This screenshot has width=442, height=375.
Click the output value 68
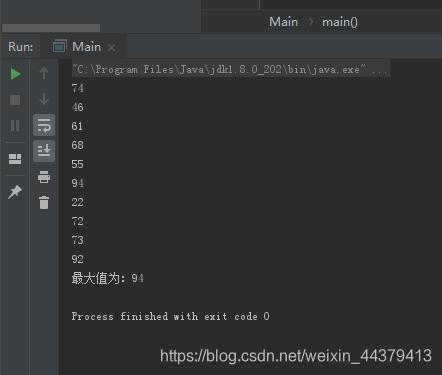click(x=77, y=145)
